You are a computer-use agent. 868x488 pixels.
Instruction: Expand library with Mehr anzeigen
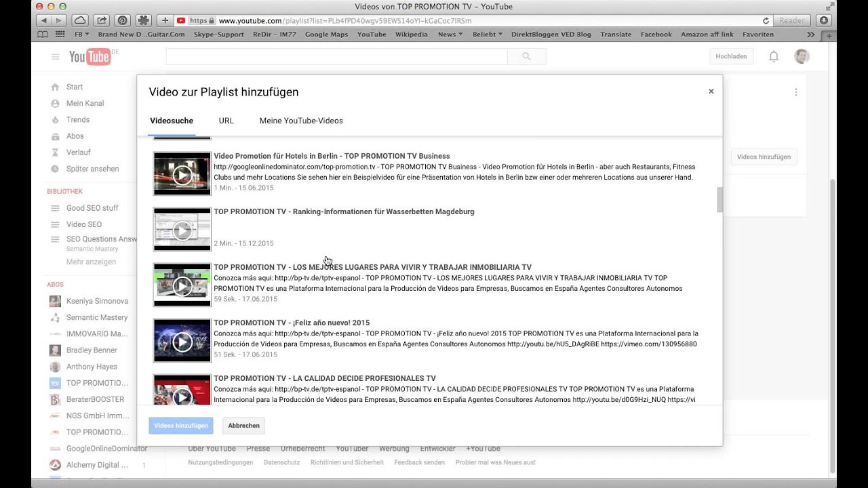(91, 262)
